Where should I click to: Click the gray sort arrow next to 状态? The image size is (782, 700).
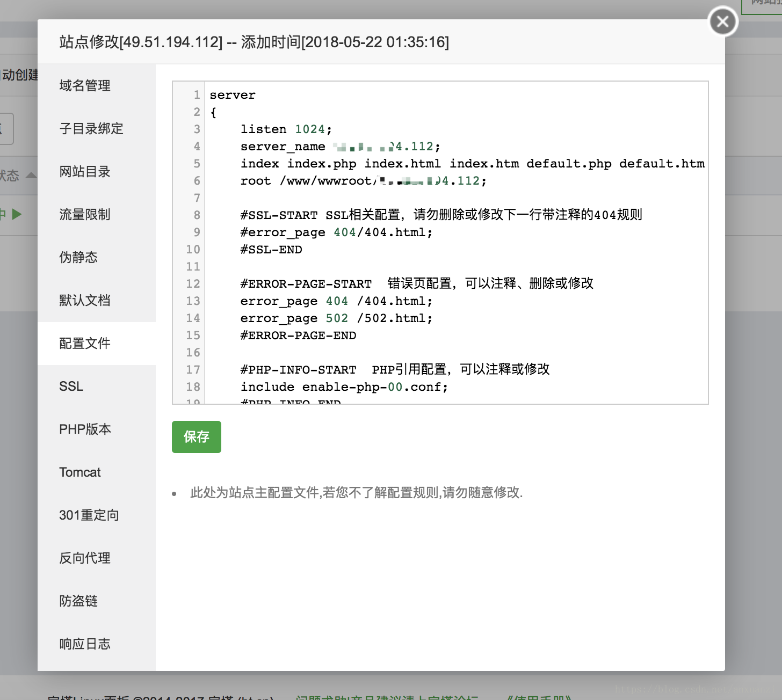pos(31,176)
